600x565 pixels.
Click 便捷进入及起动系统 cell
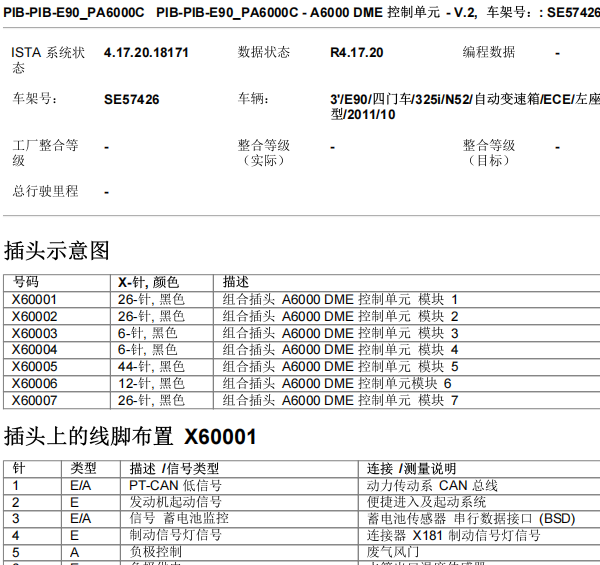click(426, 502)
